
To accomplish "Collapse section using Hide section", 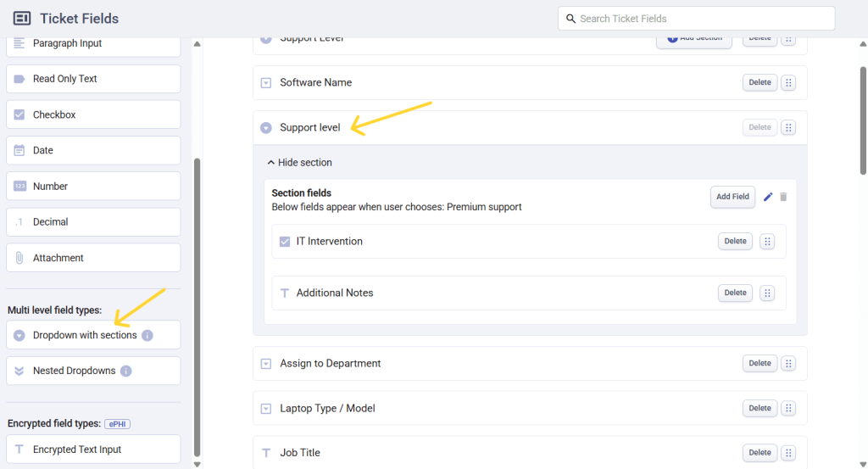I will coord(299,163).
